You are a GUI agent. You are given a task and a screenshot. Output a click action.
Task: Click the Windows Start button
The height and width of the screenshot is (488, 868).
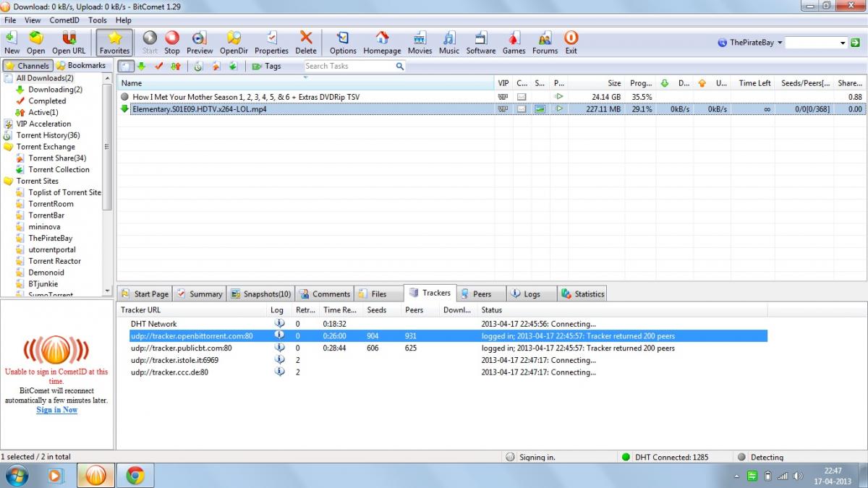[x=16, y=476]
